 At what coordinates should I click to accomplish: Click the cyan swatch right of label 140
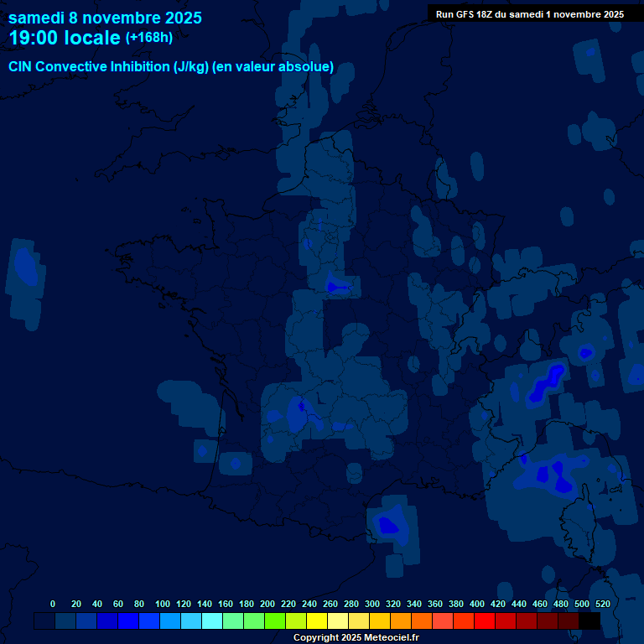click(x=212, y=621)
